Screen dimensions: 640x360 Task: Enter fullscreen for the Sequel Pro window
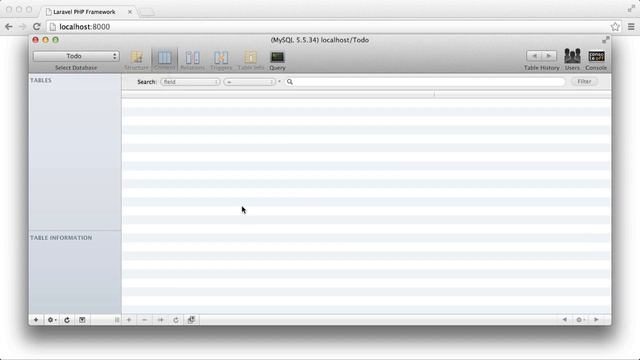(x=606, y=40)
